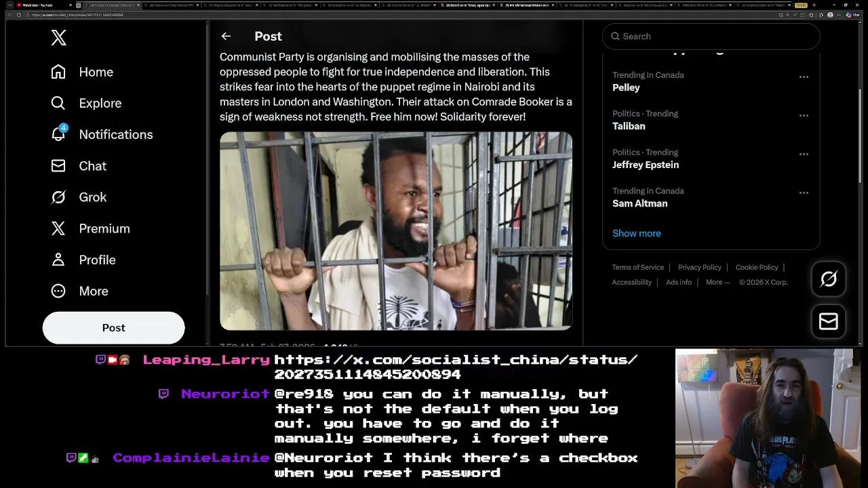868x488 pixels.
Task: Add page to favorites star icon
Action: coord(802,14)
